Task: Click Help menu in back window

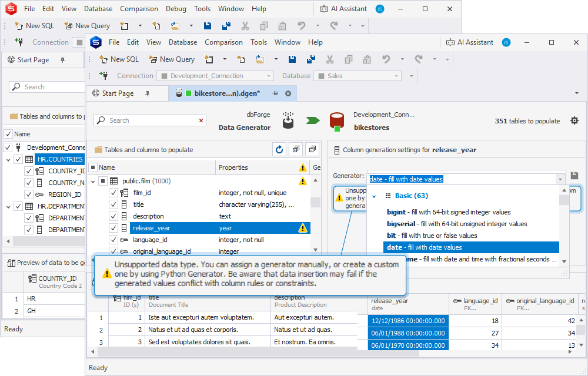Action: [x=259, y=9]
